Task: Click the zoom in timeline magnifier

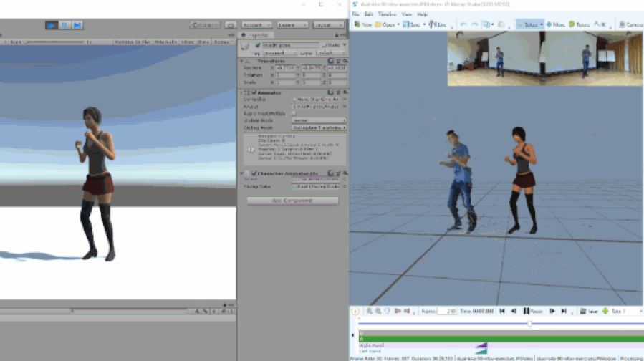Action: tap(370, 311)
